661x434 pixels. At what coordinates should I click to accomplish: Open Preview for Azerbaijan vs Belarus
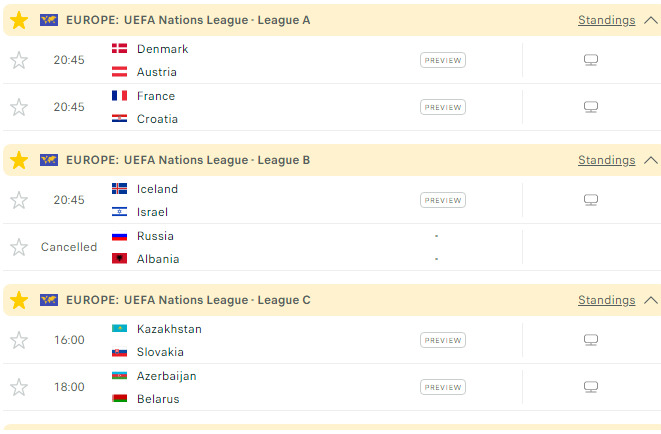443,387
